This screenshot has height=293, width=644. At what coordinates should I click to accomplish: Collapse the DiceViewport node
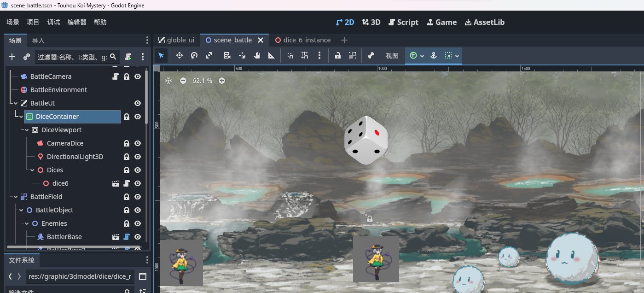click(x=27, y=130)
